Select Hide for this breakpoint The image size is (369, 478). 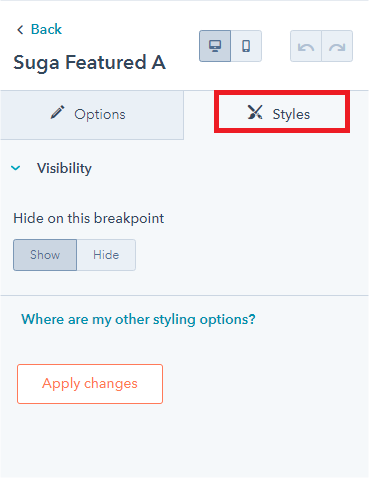pos(106,255)
